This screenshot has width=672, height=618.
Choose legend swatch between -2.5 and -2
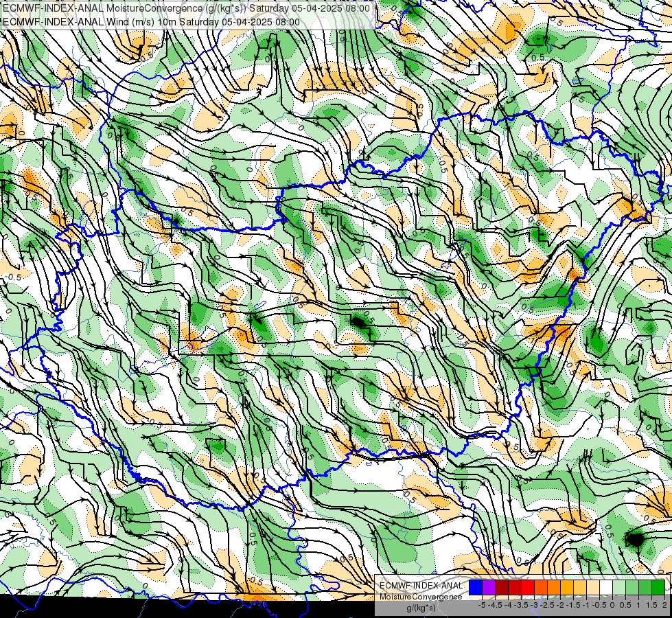point(554,588)
